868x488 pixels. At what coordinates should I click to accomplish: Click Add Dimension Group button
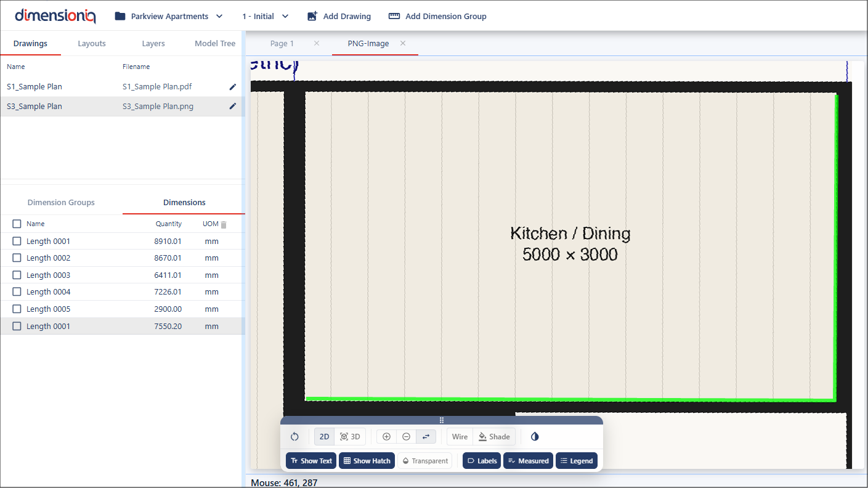point(437,17)
